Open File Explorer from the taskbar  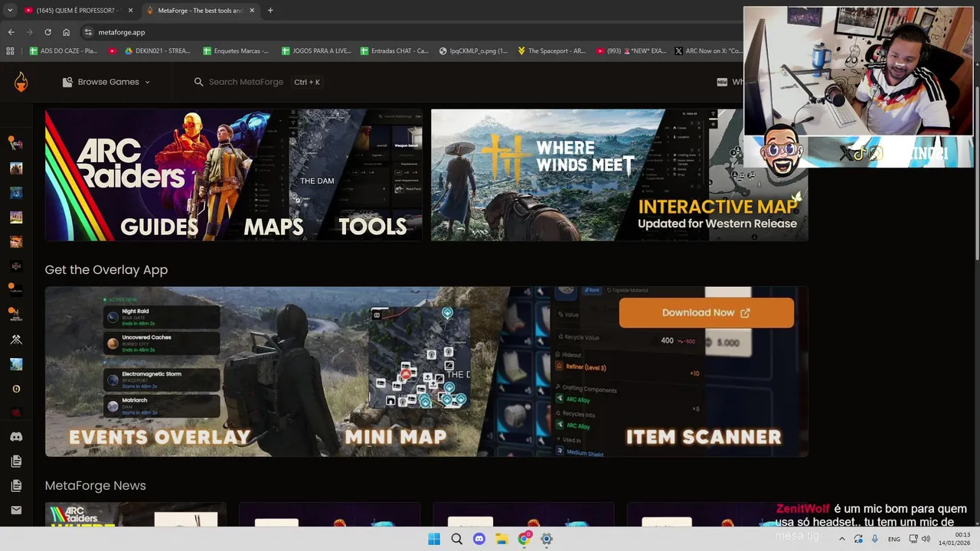[x=501, y=539]
